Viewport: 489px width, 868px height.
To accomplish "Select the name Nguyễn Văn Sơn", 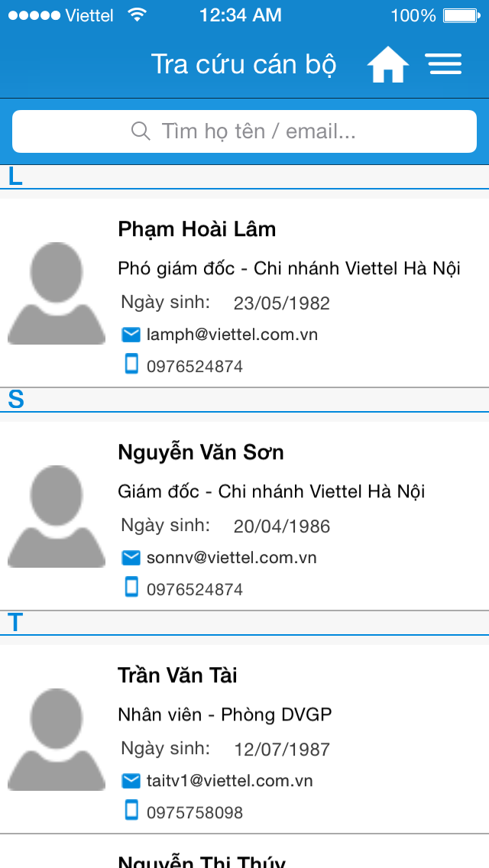I will coord(200,453).
